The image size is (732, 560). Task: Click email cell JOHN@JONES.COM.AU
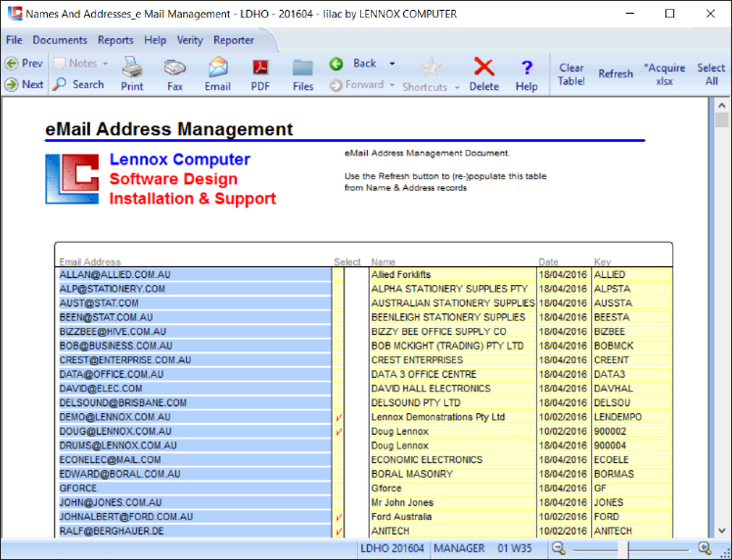[193, 502]
